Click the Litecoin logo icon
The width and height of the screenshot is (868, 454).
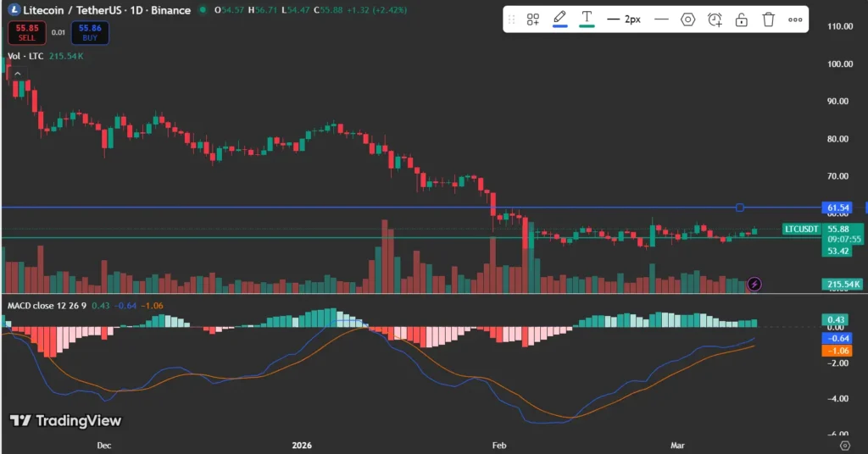coord(14,10)
